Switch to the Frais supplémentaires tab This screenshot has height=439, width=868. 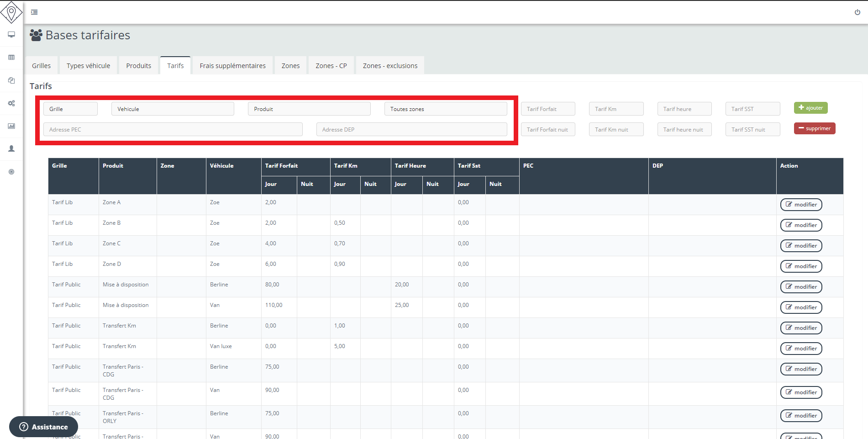pos(232,66)
